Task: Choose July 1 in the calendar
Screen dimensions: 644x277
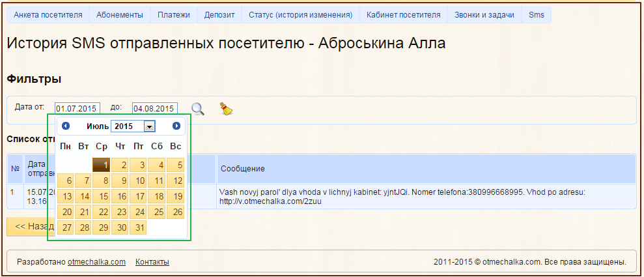Action: [102, 166]
